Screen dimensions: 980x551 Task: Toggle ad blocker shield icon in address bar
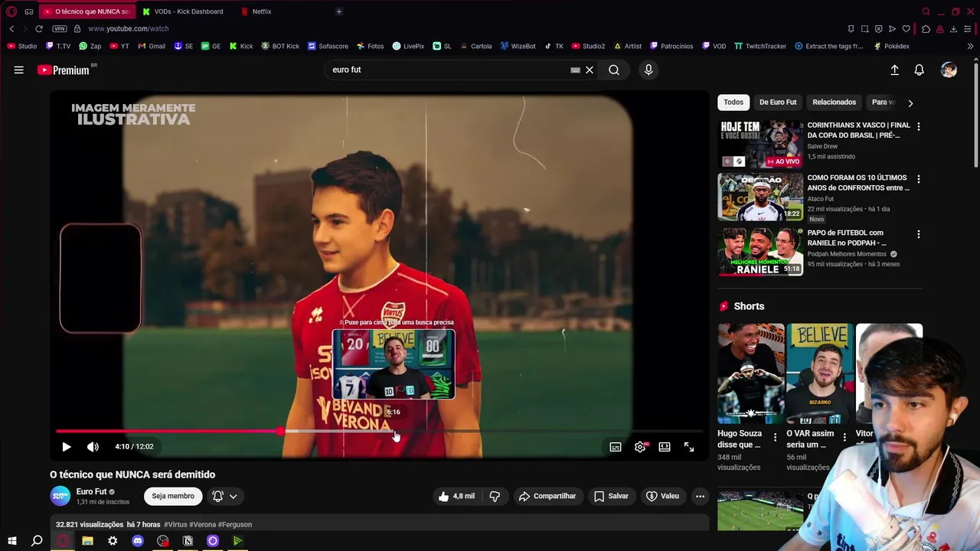(x=879, y=29)
